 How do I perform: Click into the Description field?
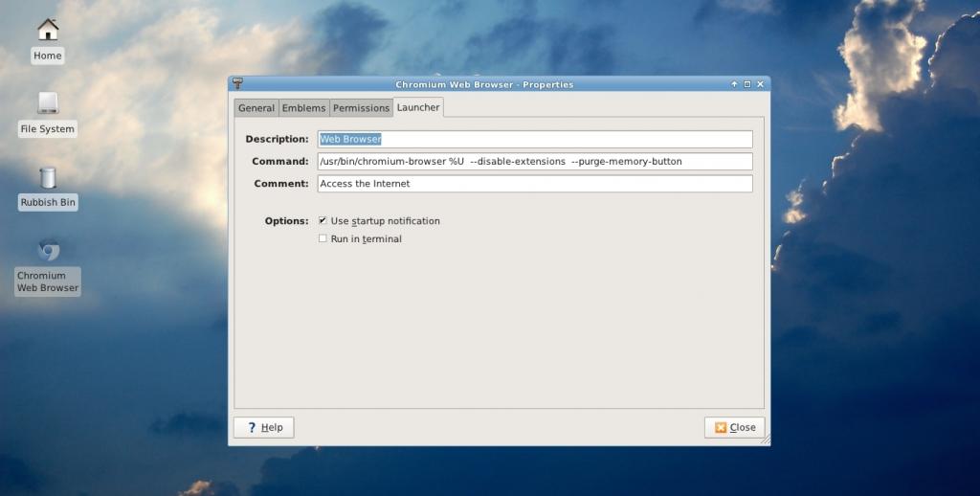pos(535,139)
